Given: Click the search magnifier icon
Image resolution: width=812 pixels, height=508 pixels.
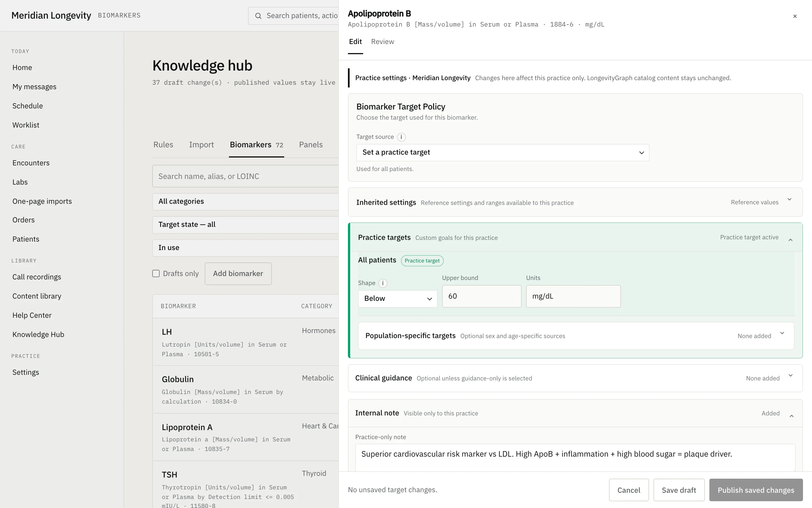Looking at the screenshot, I should pyautogui.click(x=258, y=16).
